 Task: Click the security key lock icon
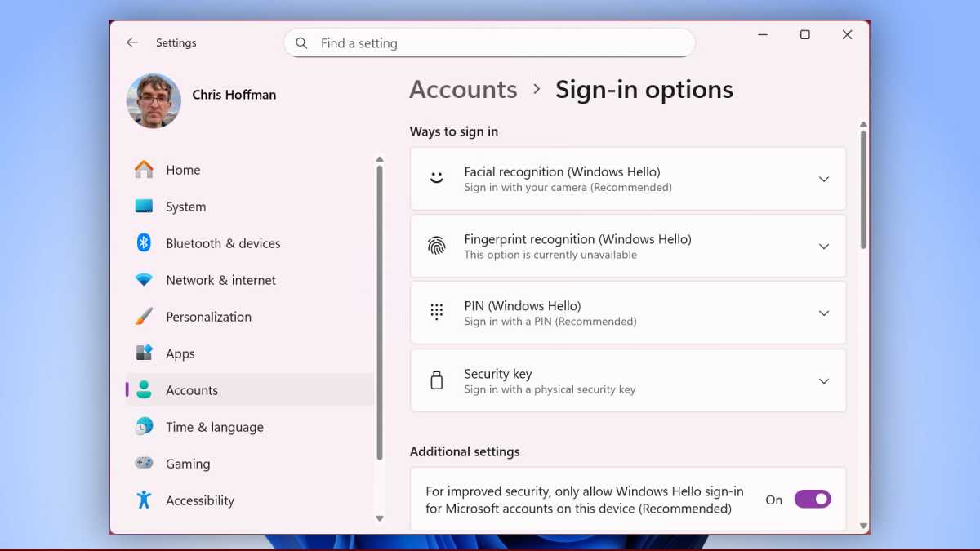point(437,380)
